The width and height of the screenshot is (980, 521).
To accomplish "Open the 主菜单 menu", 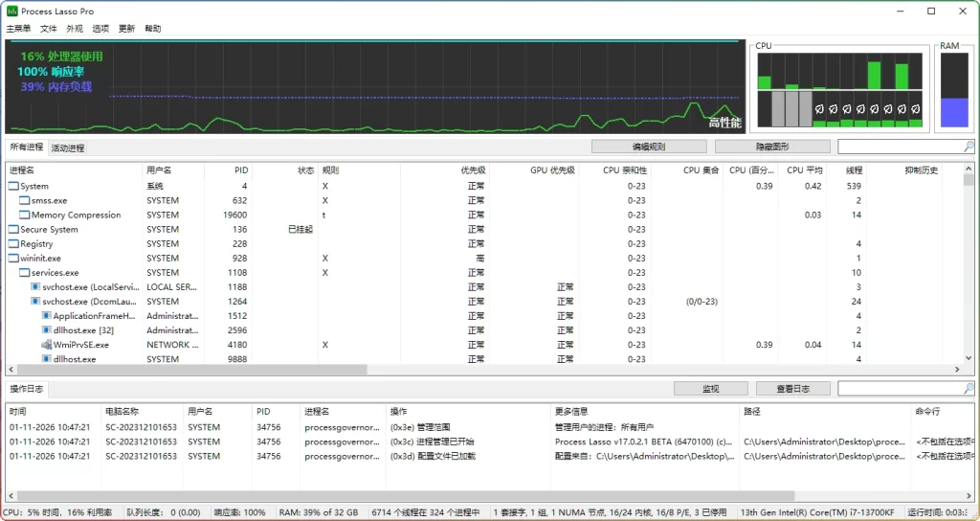I will [18, 29].
